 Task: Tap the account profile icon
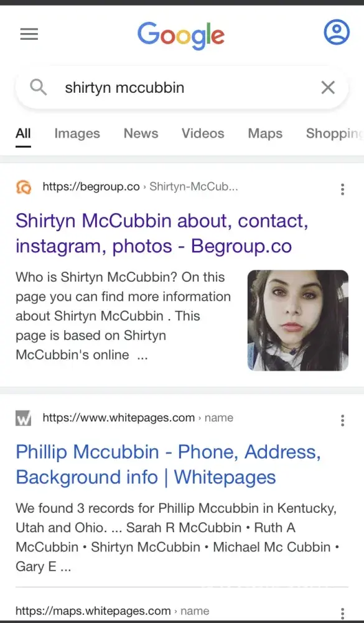(x=336, y=32)
